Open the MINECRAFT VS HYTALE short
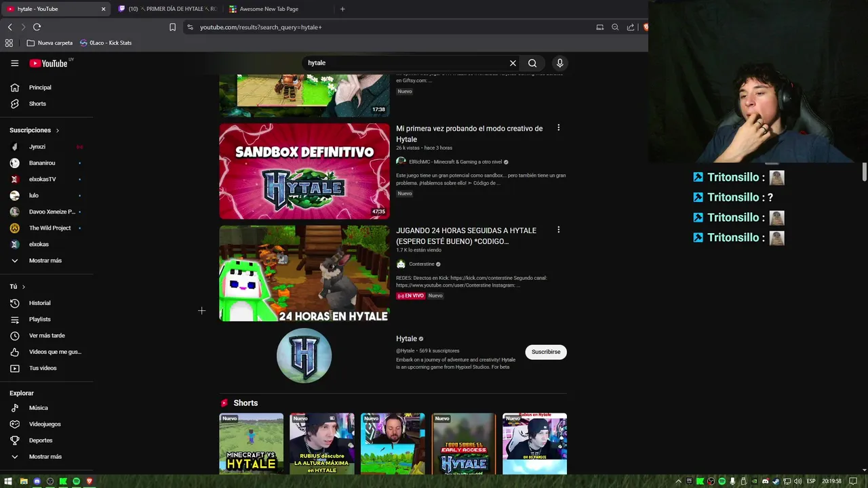This screenshot has width=868, height=488. click(x=251, y=444)
